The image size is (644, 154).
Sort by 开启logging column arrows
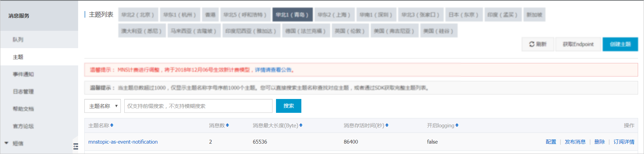(x=457, y=125)
